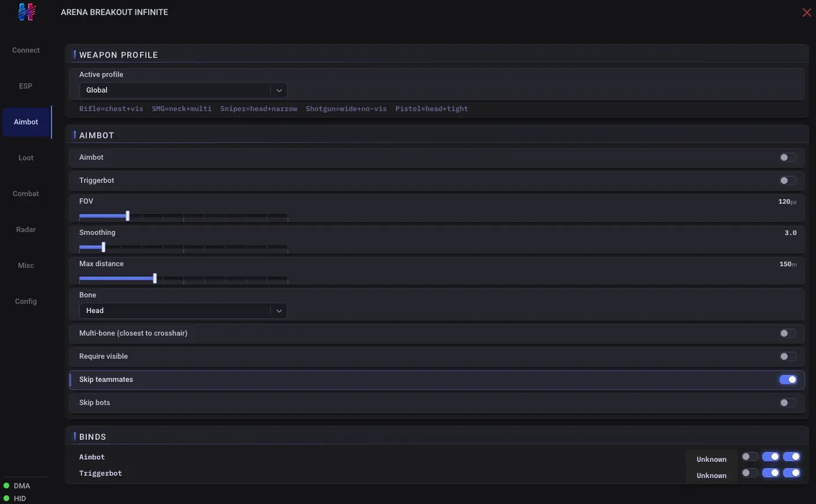Click the "Pistol=head+tight" preset text
The height and width of the screenshot is (504, 816).
432,109
